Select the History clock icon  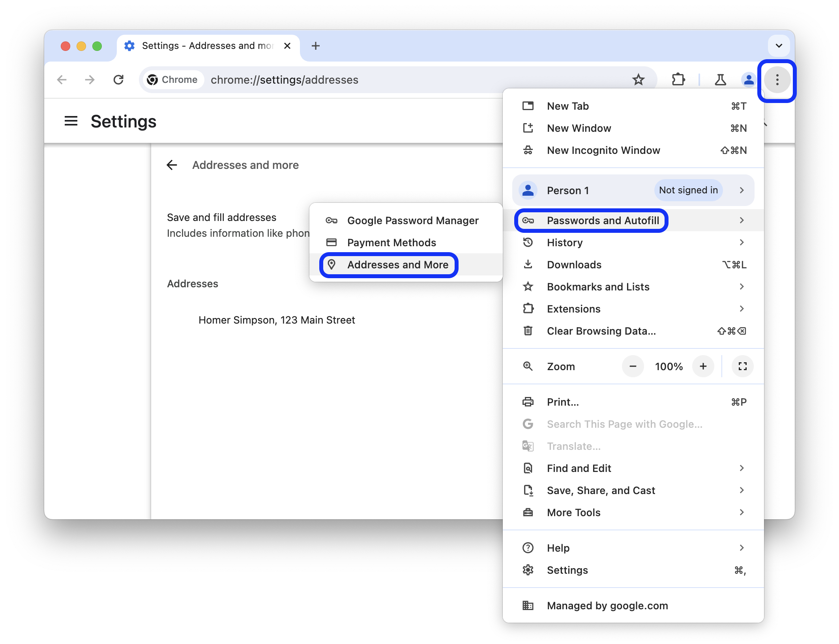(528, 242)
